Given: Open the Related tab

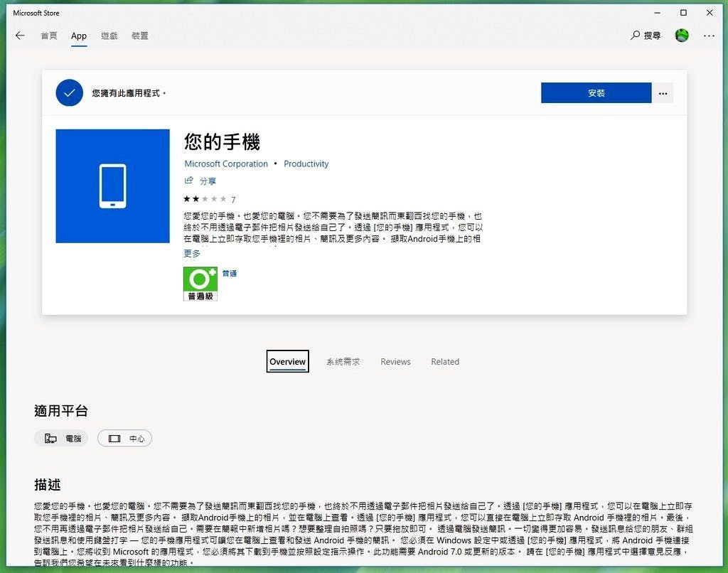Looking at the screenshot, I should point(445,362).
